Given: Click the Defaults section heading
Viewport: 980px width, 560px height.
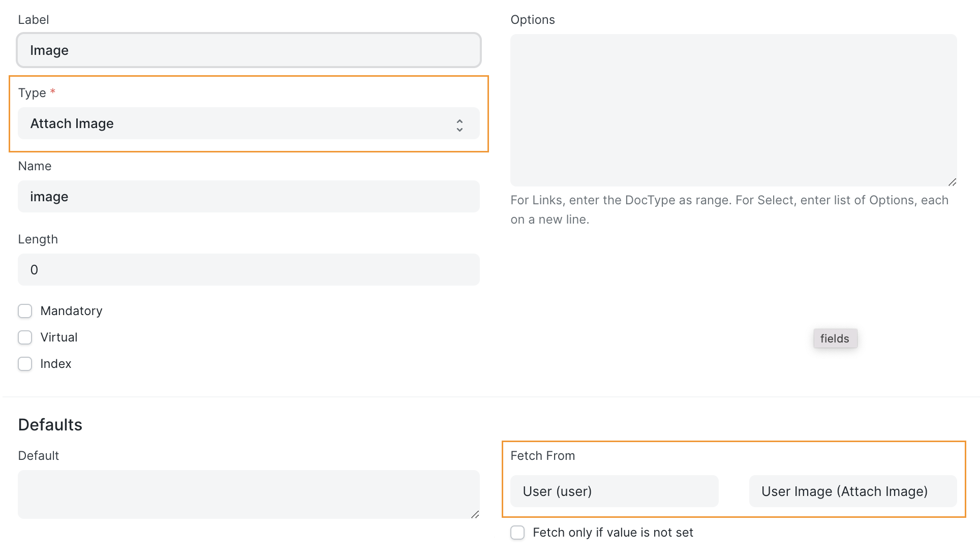Looking at the screenshot, I should point(50,425).
